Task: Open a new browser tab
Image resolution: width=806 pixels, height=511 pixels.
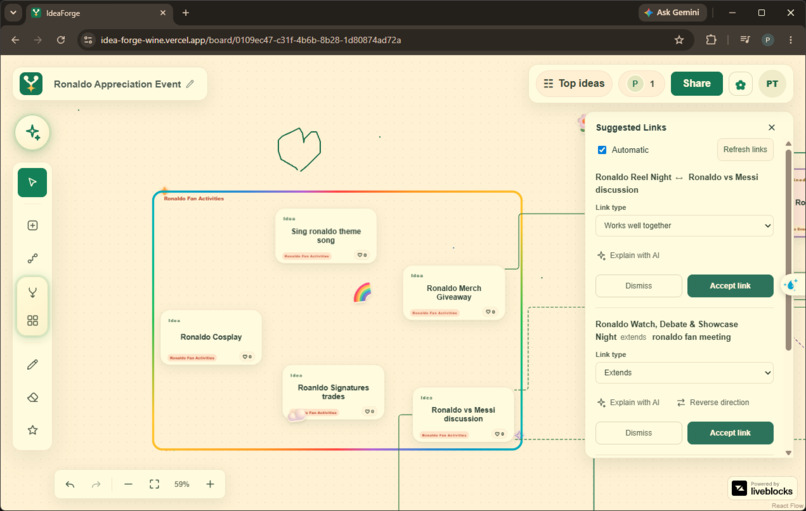Action: pyautogui.click(x=186, y=13)
